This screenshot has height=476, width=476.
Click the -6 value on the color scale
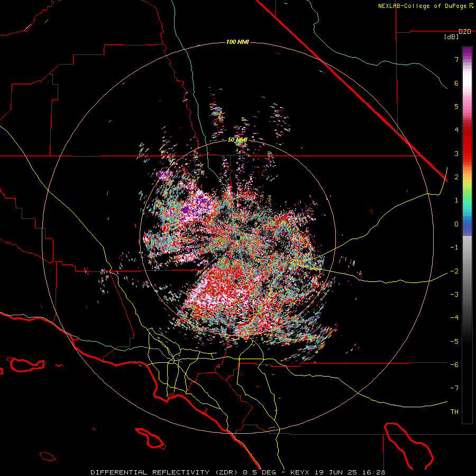coord(454,365)
